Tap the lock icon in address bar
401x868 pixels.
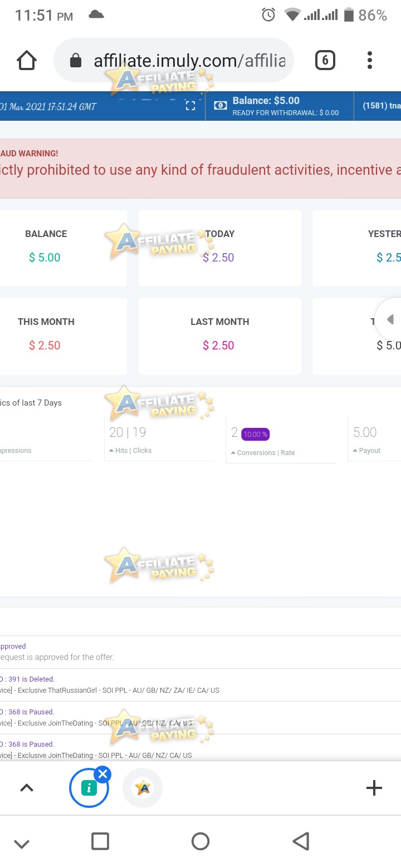tap(76, 61)
